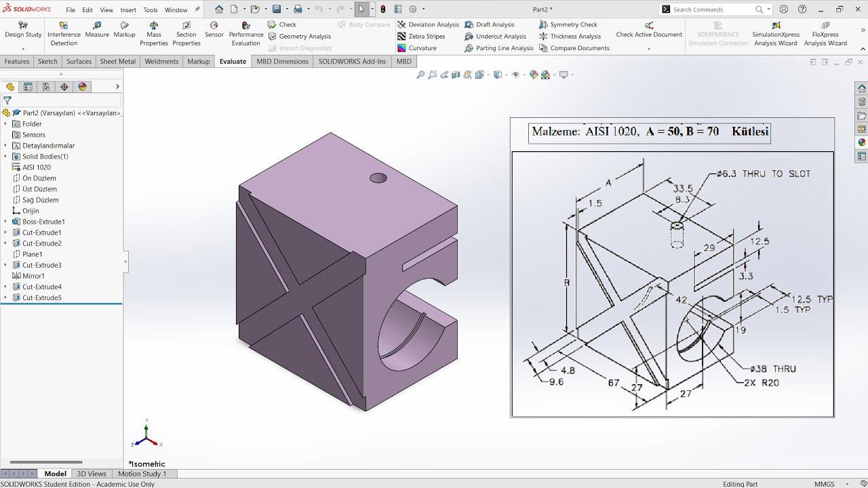Open the Insert menu
This screenshot has height=488, width=868.
128,10
